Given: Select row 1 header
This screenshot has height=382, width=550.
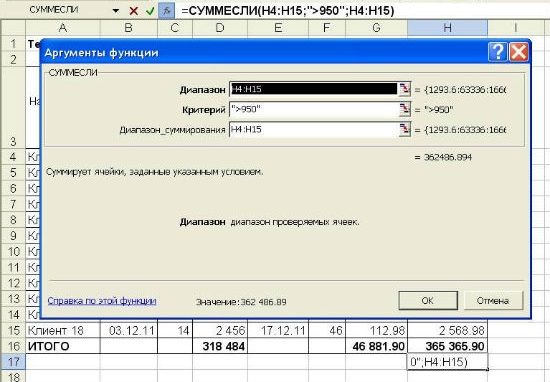Looking at the screenshot, I should pyautogui.click(x=13, y=43).
